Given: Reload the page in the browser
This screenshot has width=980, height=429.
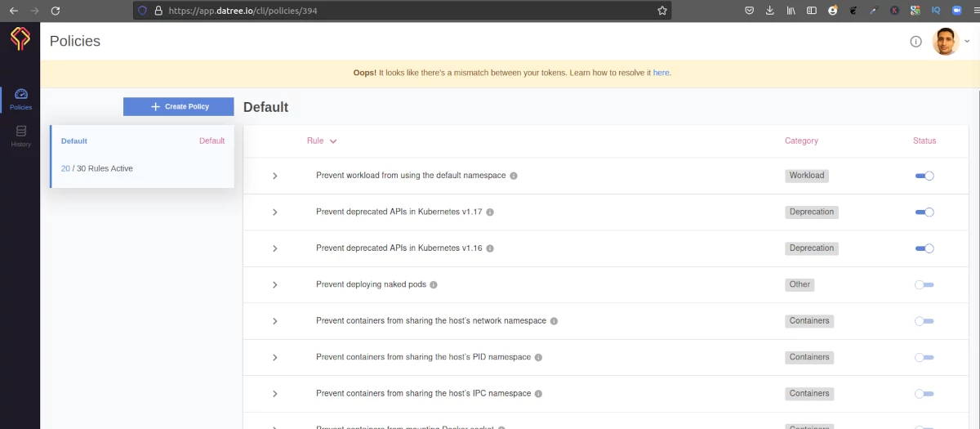Looking at the screenshot, I should click(x=55, y=11).
